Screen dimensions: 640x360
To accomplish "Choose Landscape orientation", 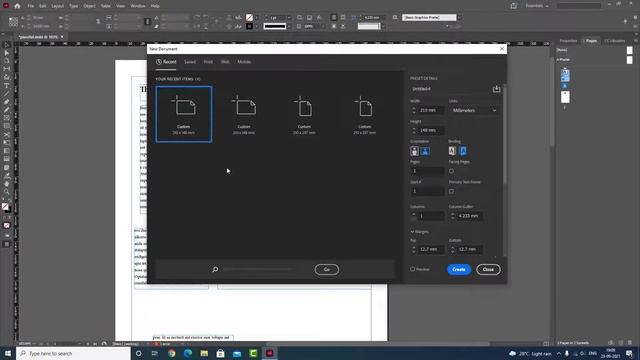I will (x=425, y=151).
